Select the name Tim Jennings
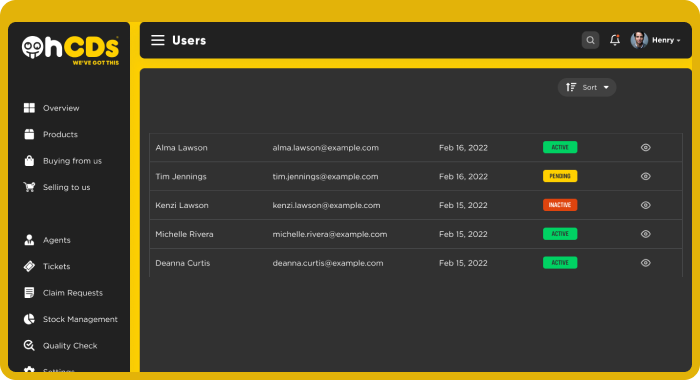700x380 pixels. (x=181, y=176)
